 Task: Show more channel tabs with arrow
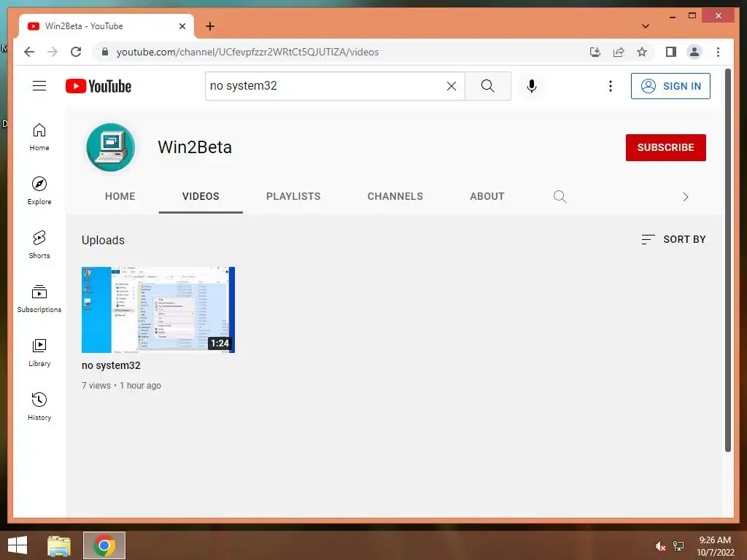coord(685,197)
